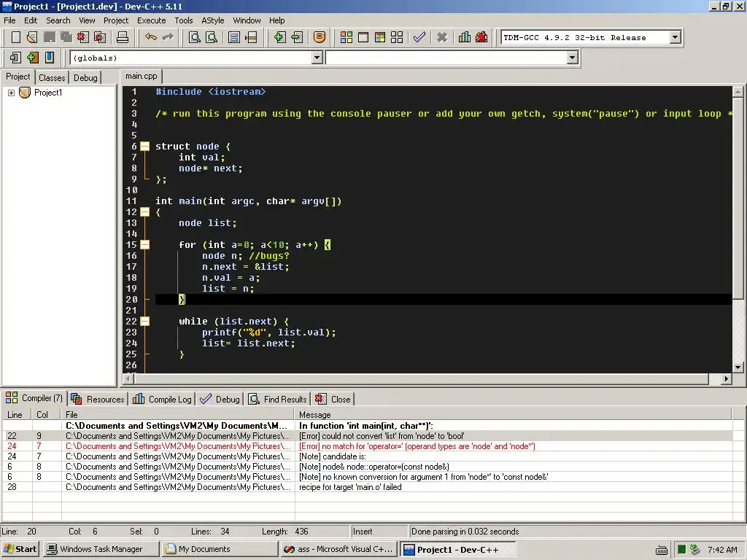
Task: Select error 'could not convert list' row
Action: [367, 436]
